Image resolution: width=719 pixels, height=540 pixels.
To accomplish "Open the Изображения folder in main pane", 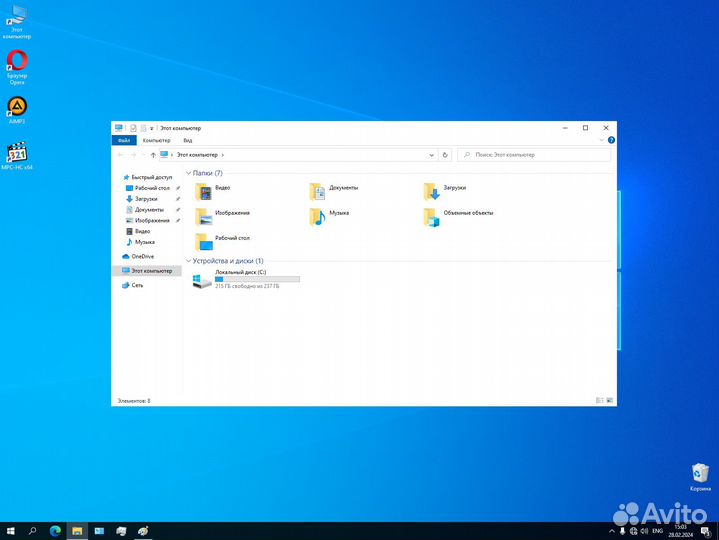I will click(x=222, y=216).
